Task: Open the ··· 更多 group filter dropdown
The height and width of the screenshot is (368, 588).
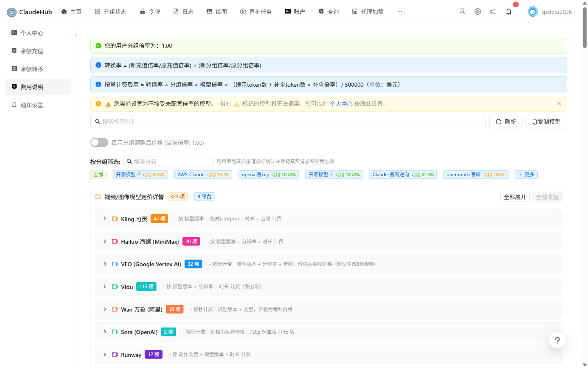Action: pos(526,175)
